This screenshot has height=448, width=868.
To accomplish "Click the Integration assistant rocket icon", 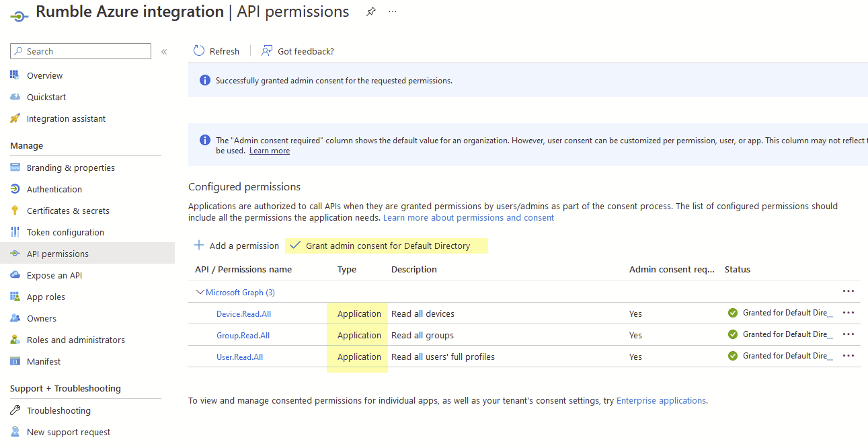I will tap(15, 118).
